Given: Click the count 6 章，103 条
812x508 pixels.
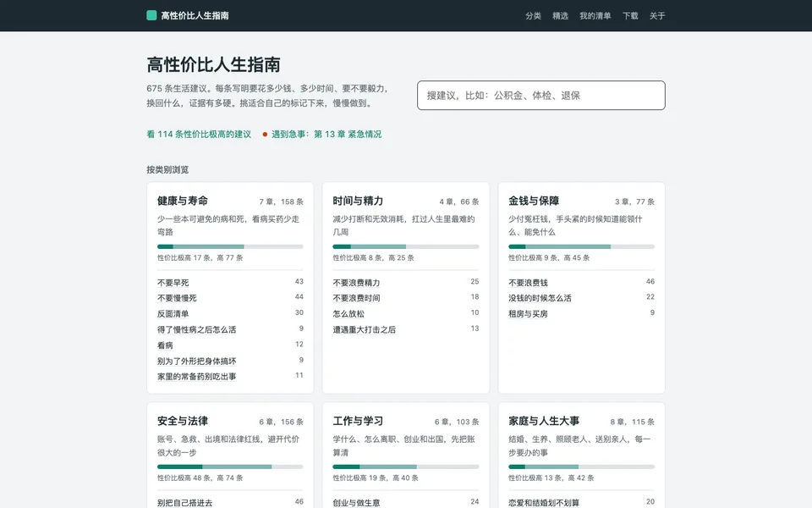Looking at the screenshot, I should point(457,422).
